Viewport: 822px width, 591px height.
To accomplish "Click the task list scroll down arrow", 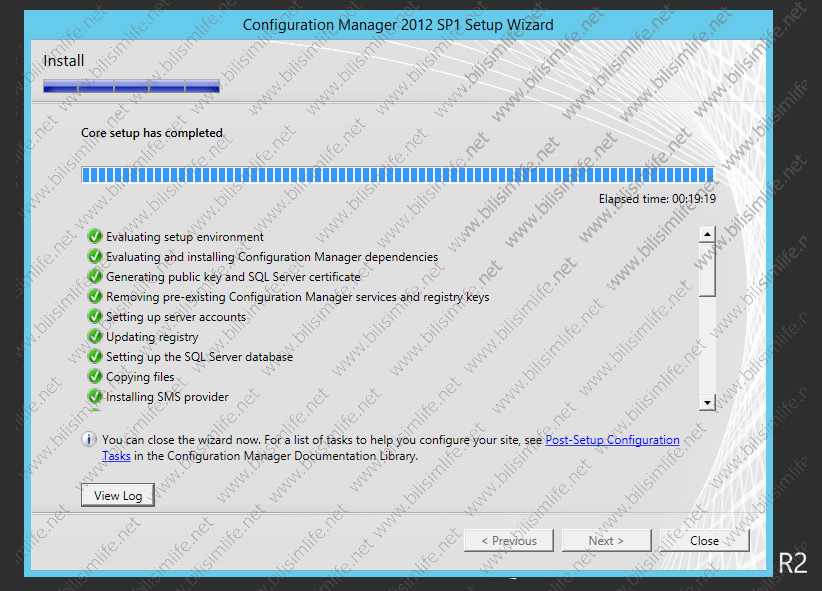I will pos(707,402).
